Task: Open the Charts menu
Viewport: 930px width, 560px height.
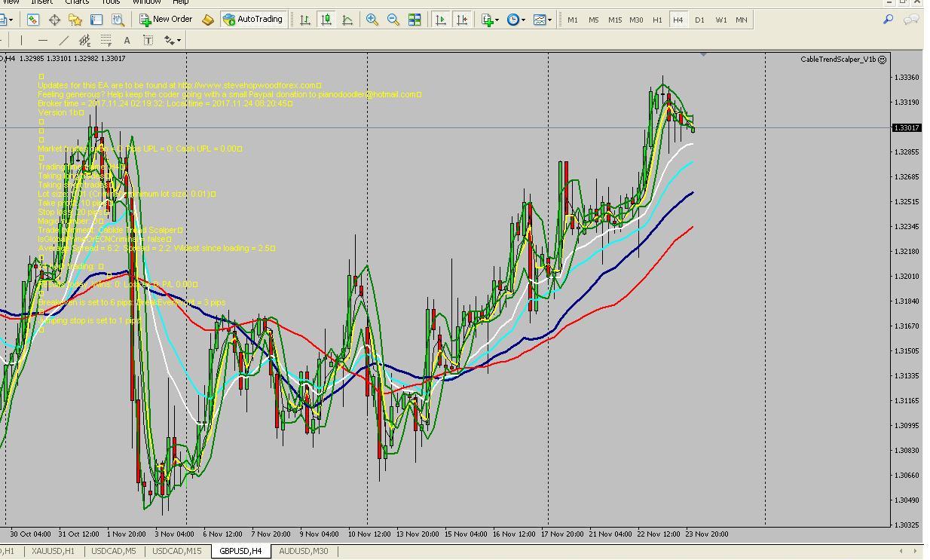Action: [x=77, y=2]
